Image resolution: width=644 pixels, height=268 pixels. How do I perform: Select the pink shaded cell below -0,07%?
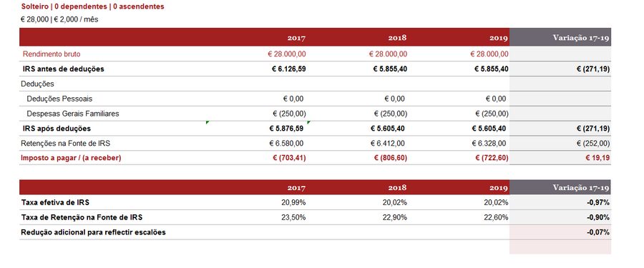[560, 247]
